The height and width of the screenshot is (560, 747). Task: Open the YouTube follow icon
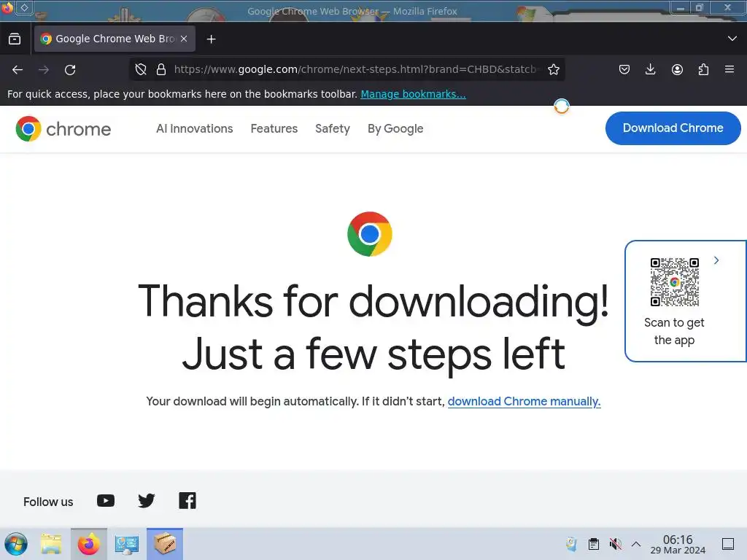(106, 500)
